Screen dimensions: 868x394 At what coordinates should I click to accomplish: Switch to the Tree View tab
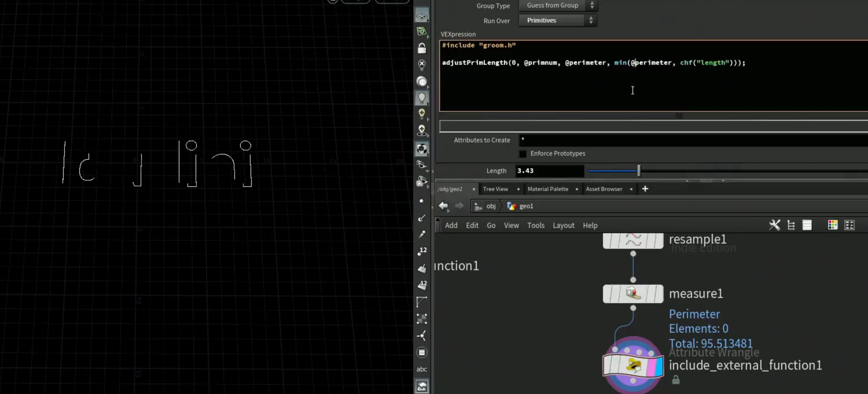(495, 189)
